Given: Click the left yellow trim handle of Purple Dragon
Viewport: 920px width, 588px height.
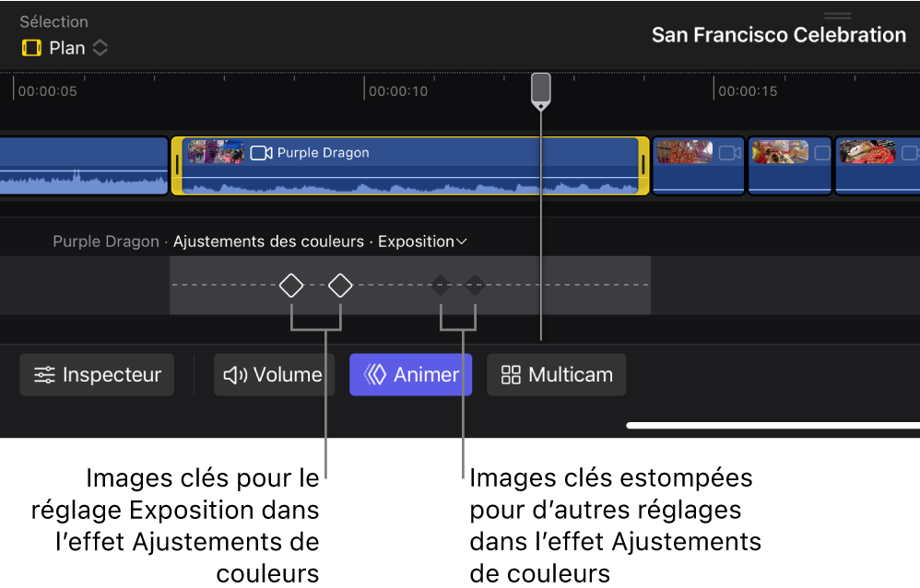Looking at the screenshot, I should [x=177, y=166].
